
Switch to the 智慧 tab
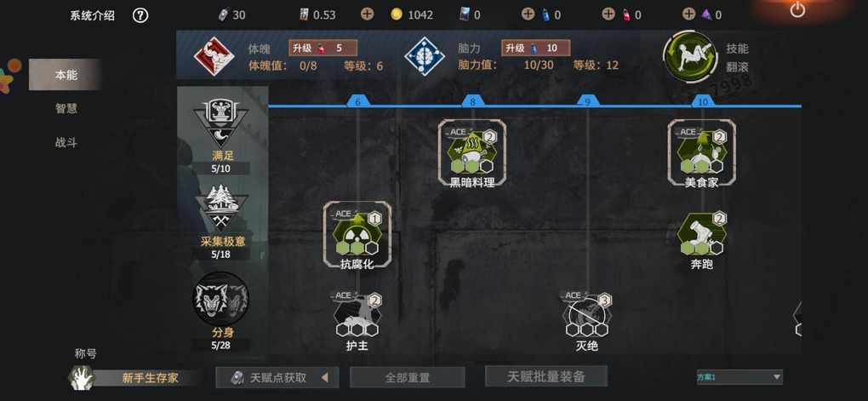66,109
